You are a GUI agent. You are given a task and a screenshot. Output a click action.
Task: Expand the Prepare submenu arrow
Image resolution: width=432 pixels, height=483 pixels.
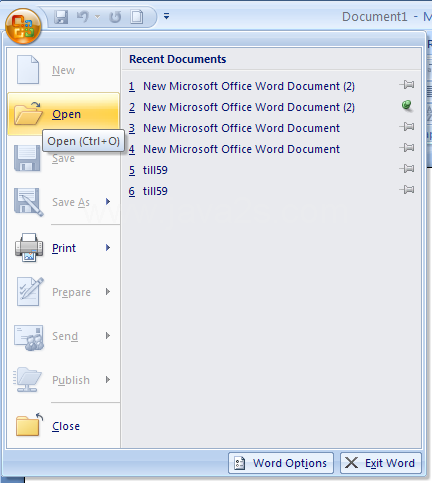pos(108,291)
